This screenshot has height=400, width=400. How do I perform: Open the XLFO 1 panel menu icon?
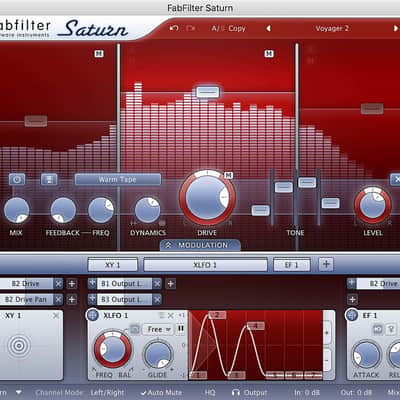(162, 315)
